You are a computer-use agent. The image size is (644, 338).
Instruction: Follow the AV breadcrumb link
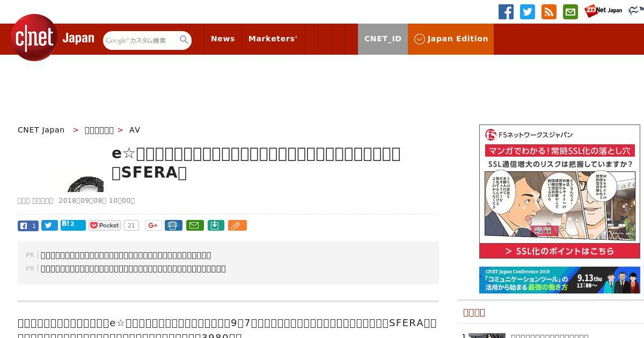pyautogui.click(x=135, y=130)
